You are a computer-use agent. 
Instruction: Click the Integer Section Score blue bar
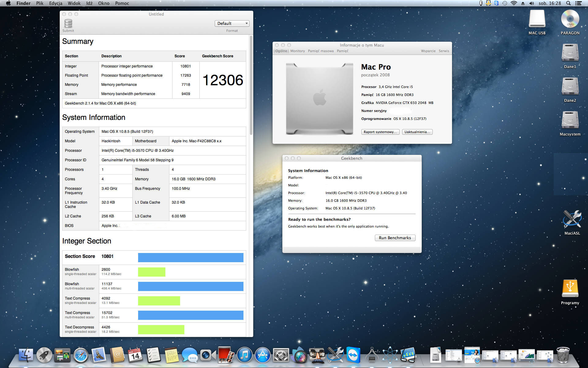[191, 258]
